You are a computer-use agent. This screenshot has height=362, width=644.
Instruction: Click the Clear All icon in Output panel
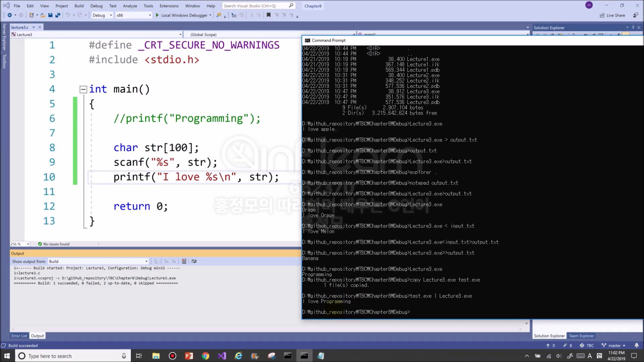pos(184,261)
